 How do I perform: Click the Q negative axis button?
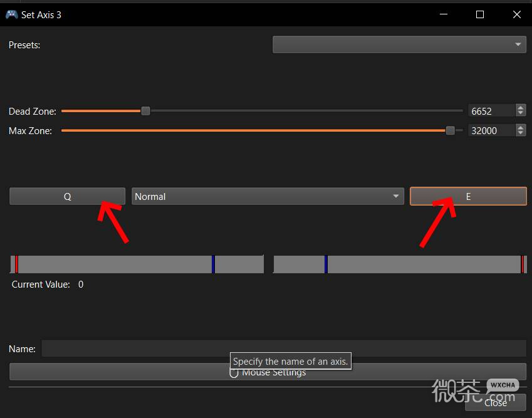[x=67, y=196]
